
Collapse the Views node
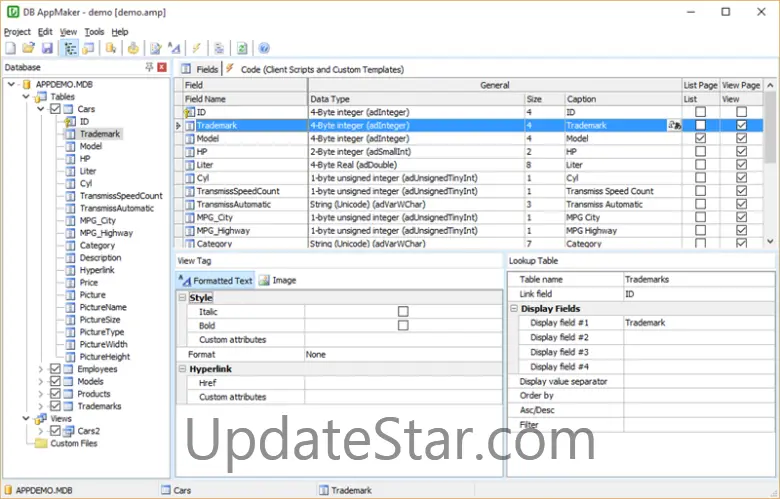coord(26,418)
